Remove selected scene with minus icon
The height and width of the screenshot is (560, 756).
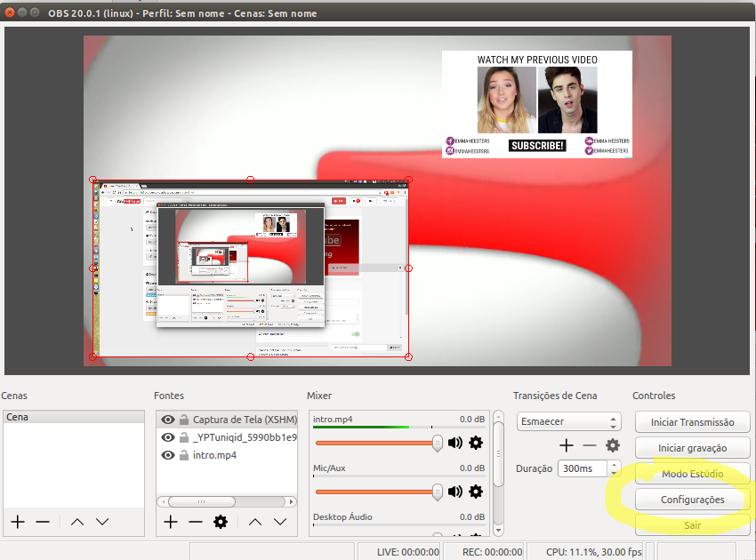[43, 522]
